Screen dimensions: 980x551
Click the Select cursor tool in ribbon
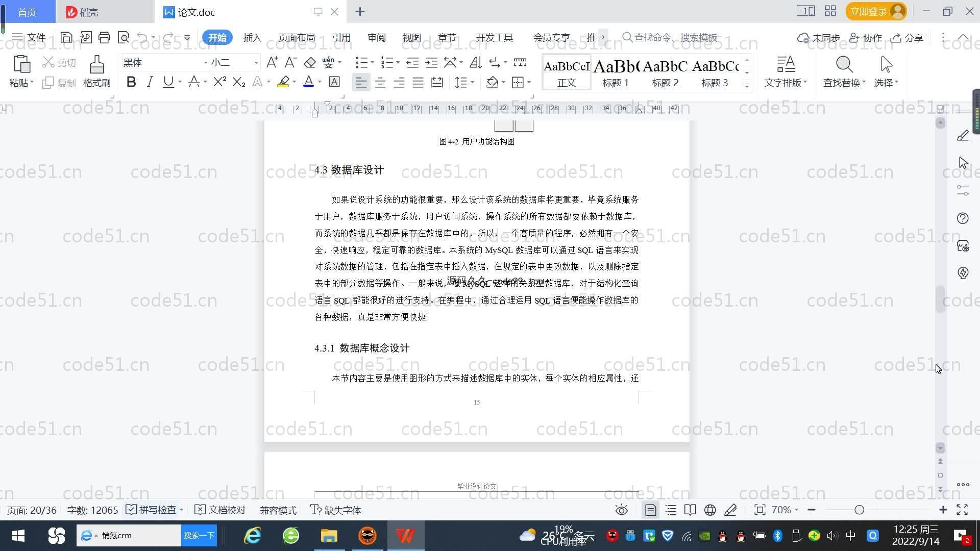(886, 65)
